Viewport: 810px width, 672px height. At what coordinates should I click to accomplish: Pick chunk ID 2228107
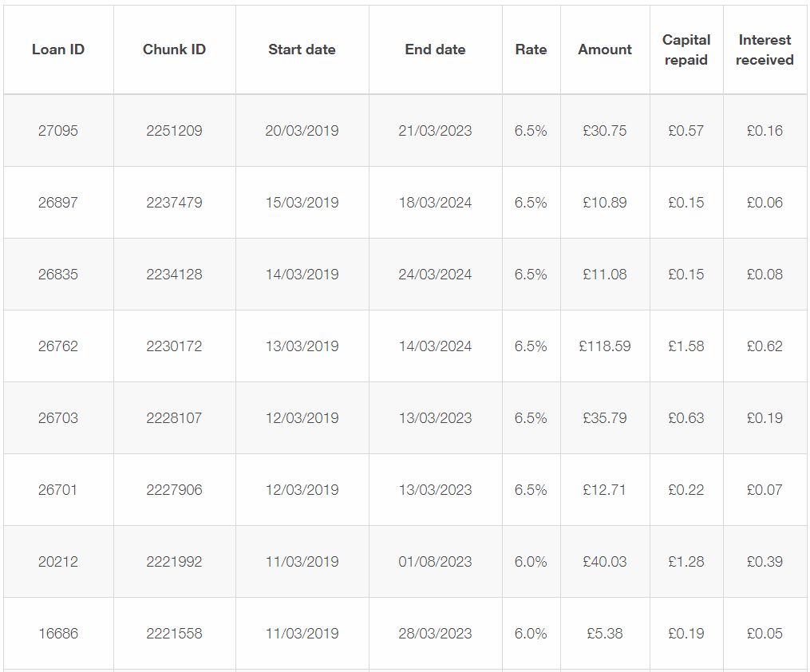174,418
